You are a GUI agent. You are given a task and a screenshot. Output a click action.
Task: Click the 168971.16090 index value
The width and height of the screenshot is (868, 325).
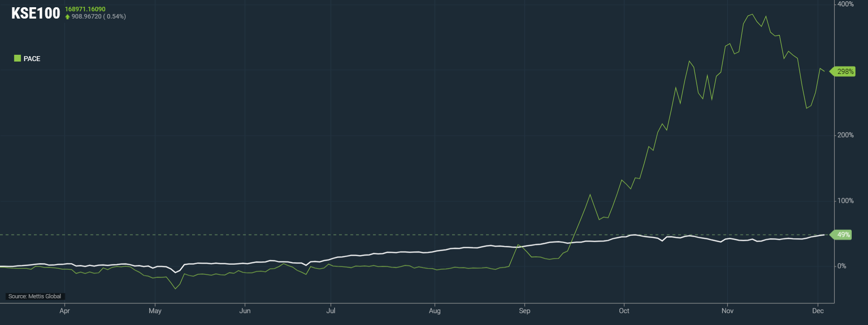pos(85,9)
